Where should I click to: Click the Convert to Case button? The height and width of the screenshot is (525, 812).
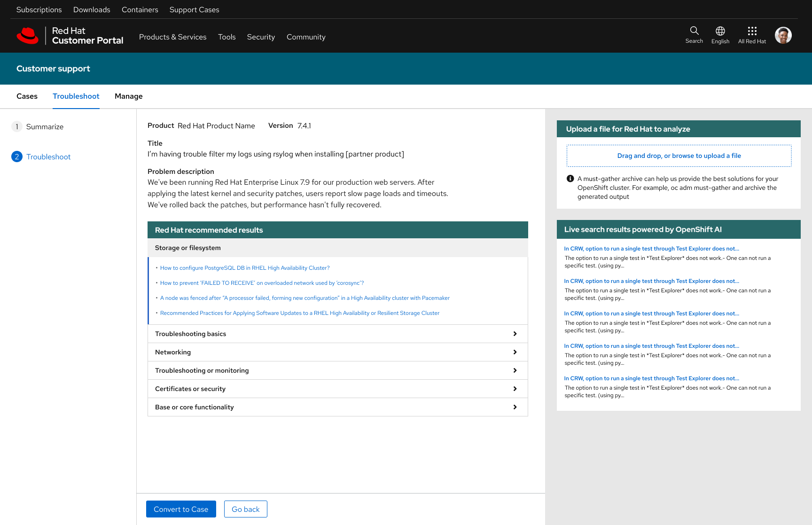pyautogui.click(x=181, y=509)
